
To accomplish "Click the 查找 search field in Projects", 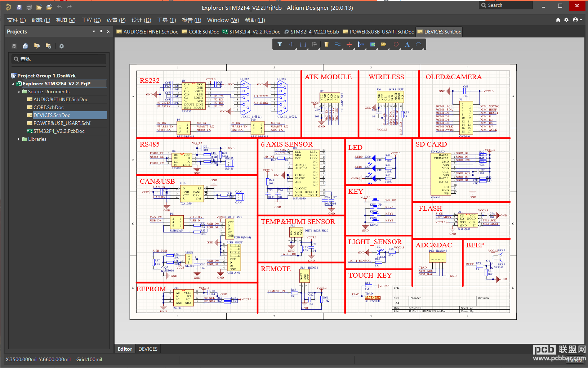I will [59, 59].
